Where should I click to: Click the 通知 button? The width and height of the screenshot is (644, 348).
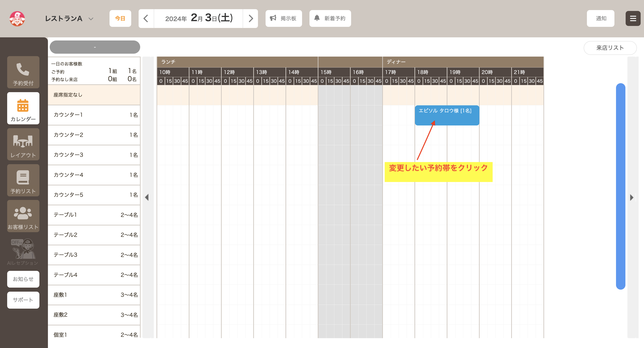pyautogui.click(x=601, y=19)
